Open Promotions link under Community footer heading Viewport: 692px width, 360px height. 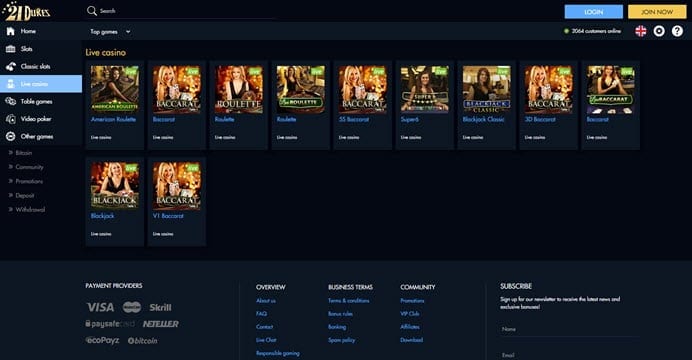tap(412, 300)
